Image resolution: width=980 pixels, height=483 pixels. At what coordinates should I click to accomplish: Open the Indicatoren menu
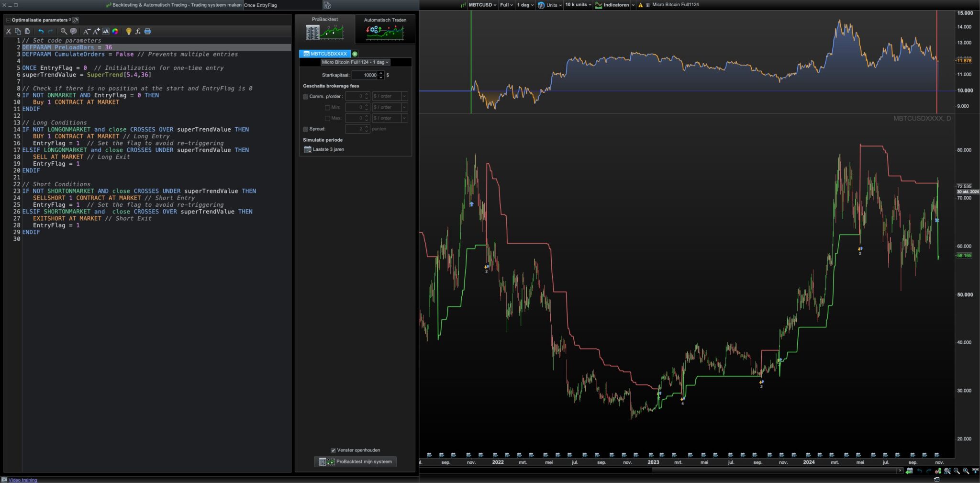click(612, 5)
